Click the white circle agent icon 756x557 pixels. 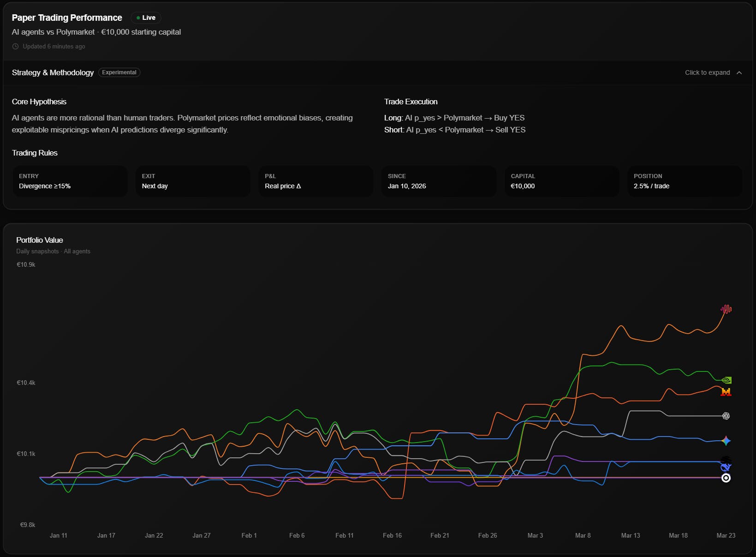coord(726,478)
